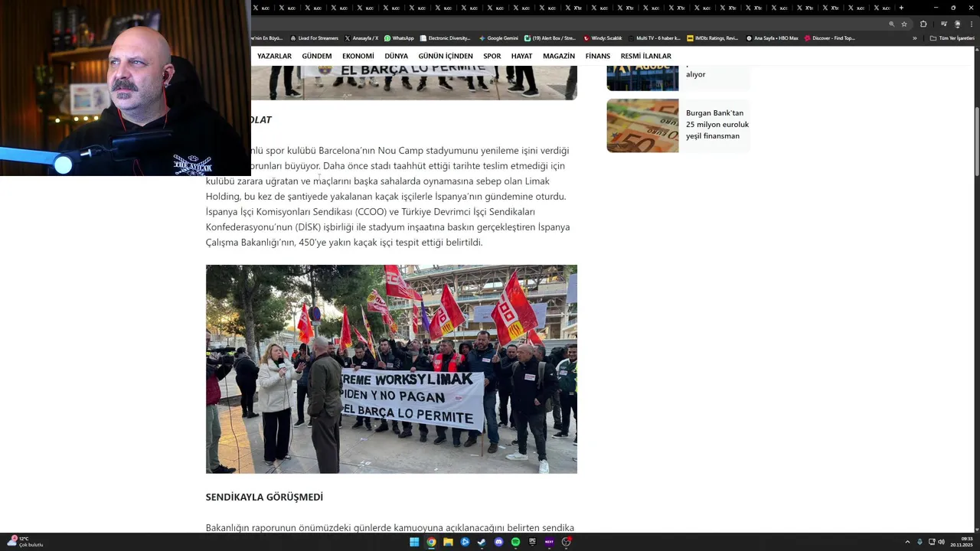Open the Chrome extensions puzzle icon

pos(923,24)
